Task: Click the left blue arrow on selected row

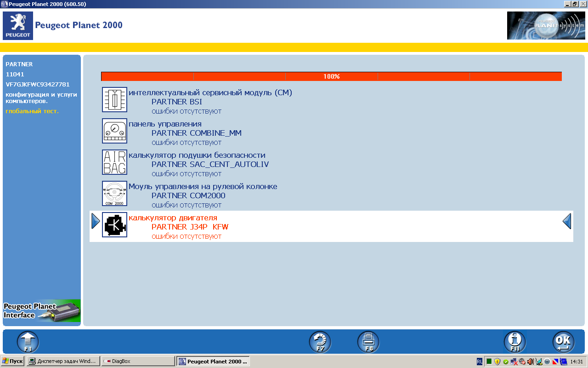Action: (x=96, y=221)
